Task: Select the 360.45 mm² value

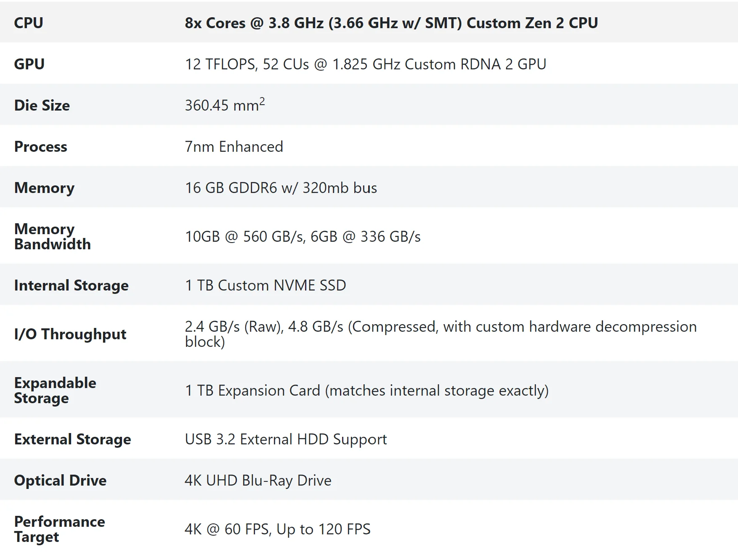Action: (225, 105)
